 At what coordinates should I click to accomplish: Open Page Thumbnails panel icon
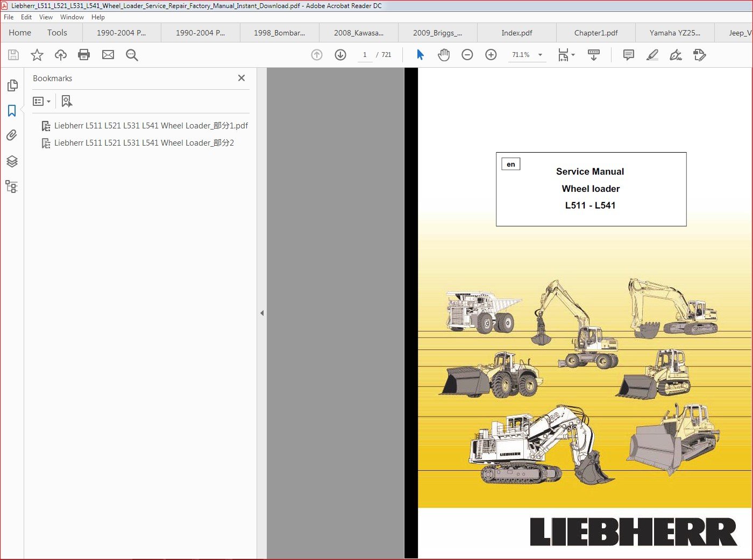12,85
